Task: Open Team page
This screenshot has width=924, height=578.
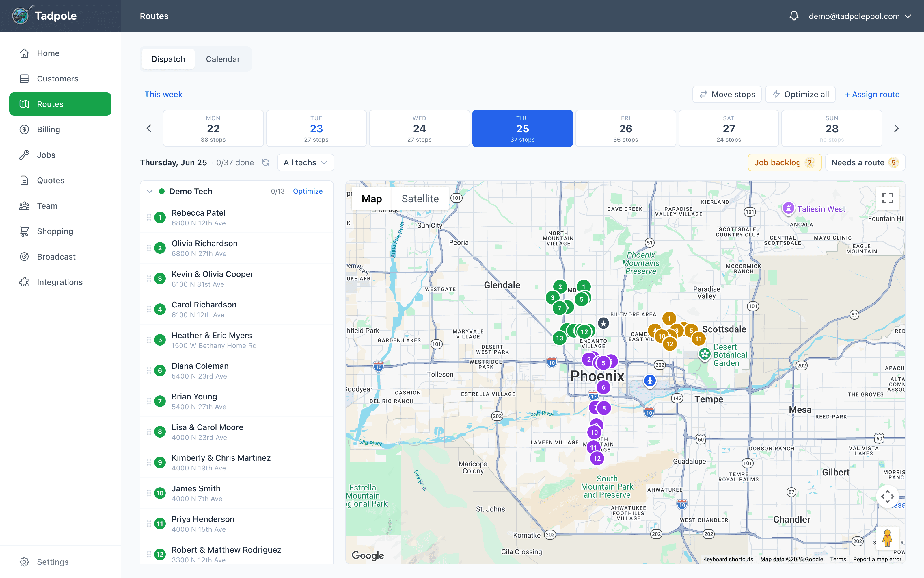Action: 60,206
